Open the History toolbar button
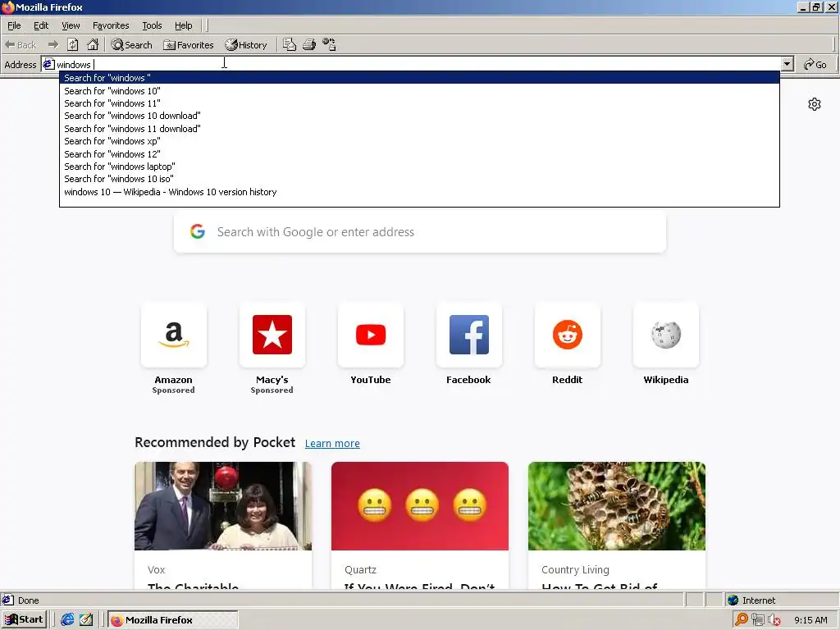This screenshot has width=840, height=630. 246,45
